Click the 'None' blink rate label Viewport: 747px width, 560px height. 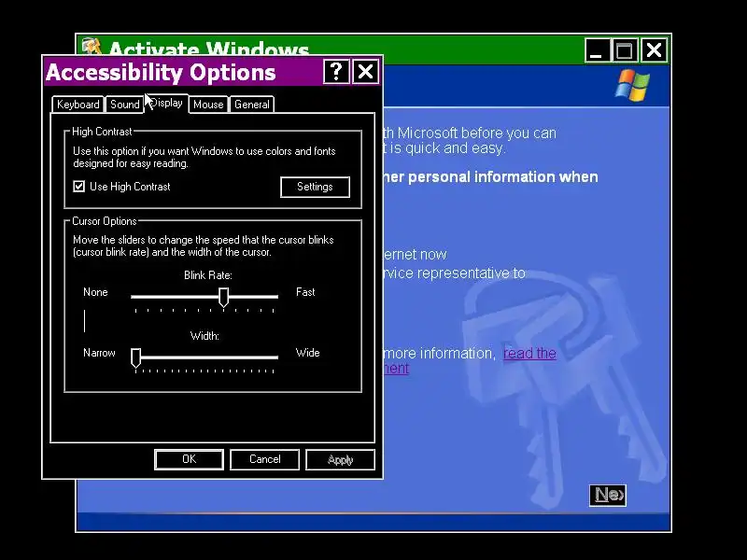(95, 292)
